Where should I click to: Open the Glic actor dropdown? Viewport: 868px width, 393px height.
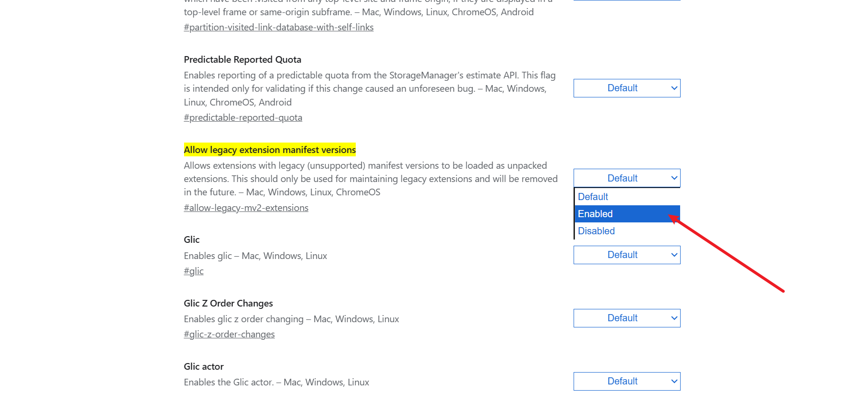(x=626, y=381)
